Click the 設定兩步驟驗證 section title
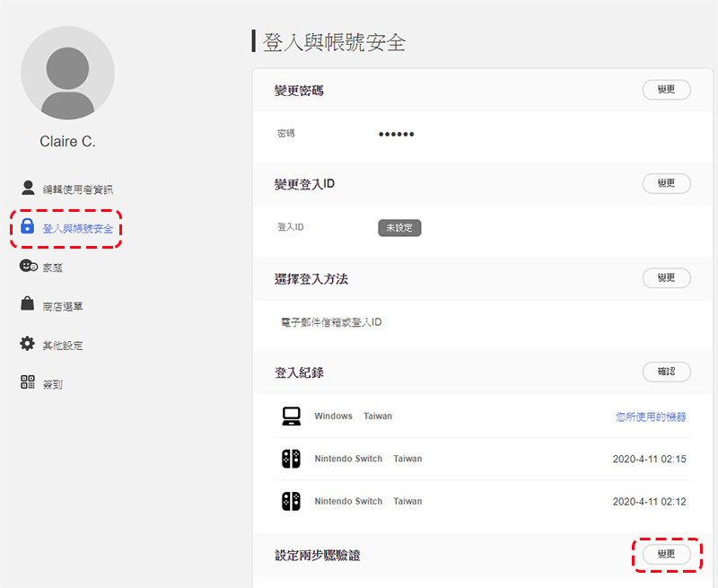 pyautogui.click(x=318, y=556)
